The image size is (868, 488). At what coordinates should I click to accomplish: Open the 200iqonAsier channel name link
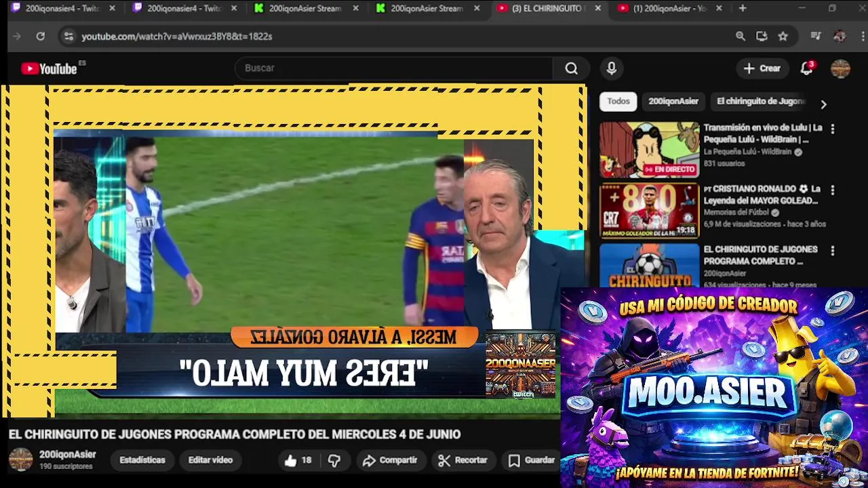point(68,455)
